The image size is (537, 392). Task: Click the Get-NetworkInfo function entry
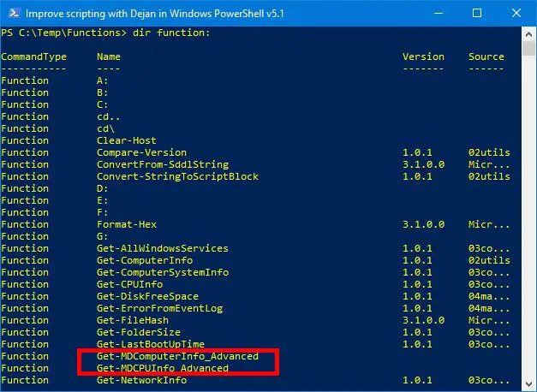pyautogui.click(x=141, y=380)
